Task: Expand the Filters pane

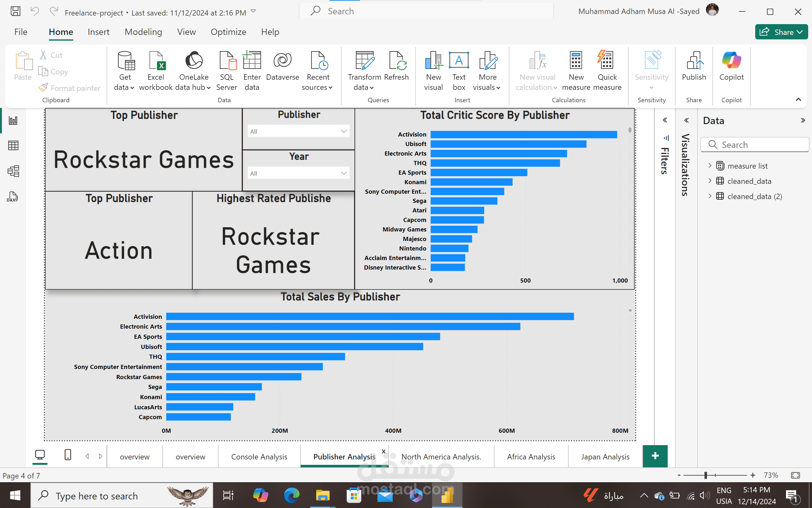Action: click(665, 120)
